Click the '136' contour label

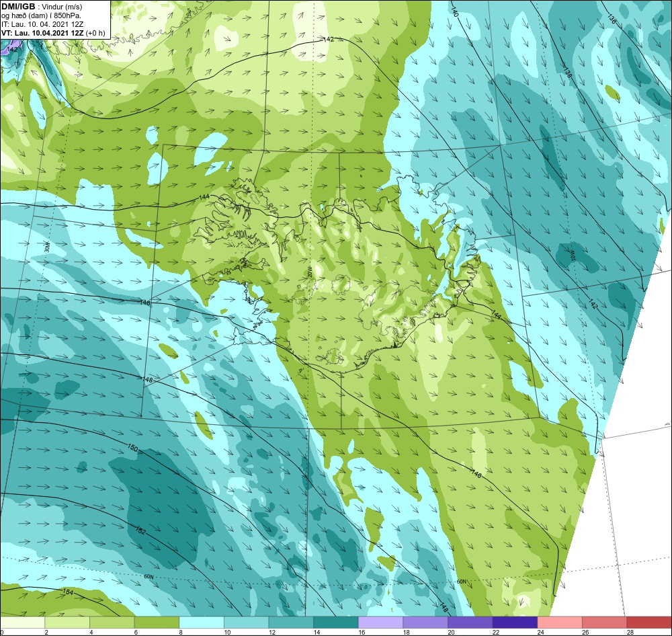click(x=612, y=18)
